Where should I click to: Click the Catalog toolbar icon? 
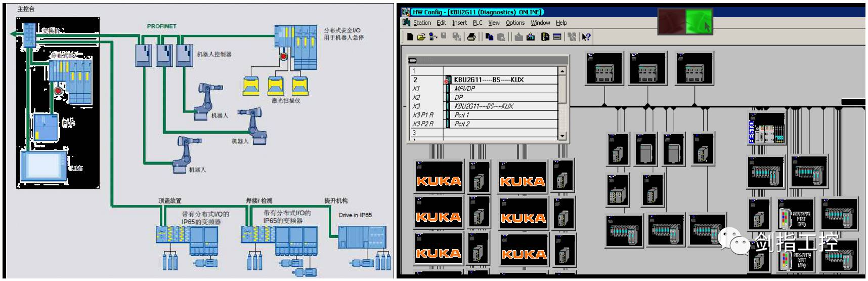(545, 37)
